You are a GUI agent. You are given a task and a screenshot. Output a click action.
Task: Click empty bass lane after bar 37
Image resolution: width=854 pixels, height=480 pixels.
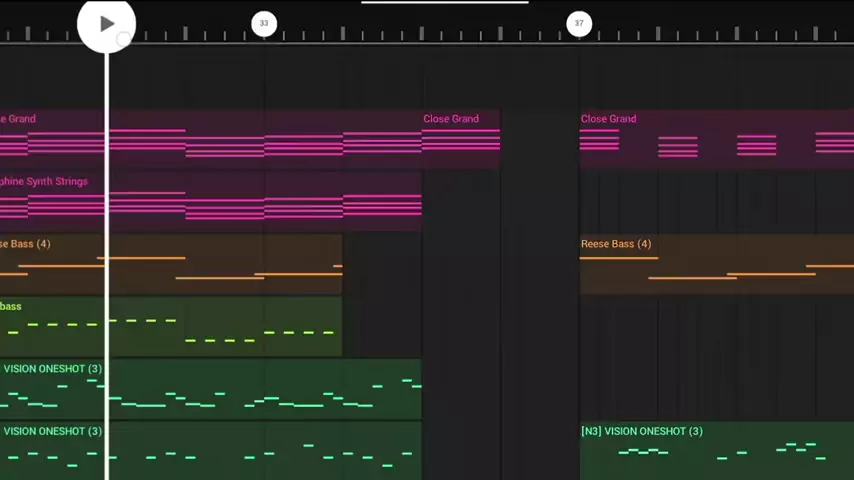715,326
